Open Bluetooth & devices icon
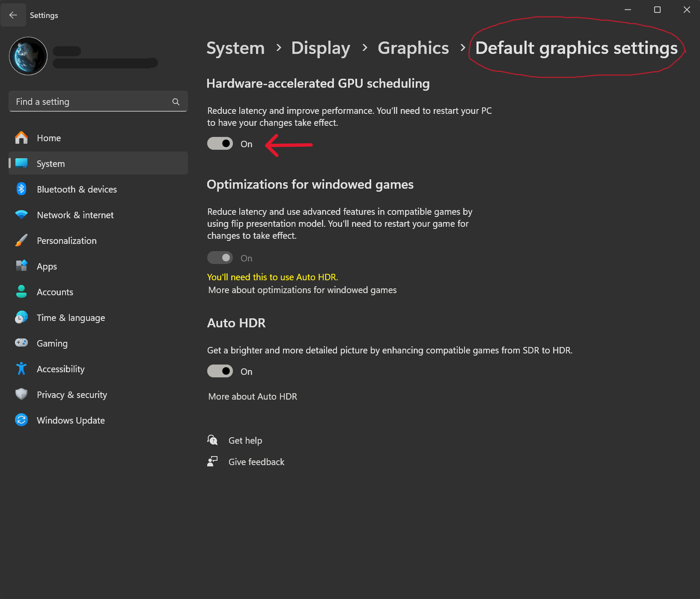The image size is (700, 599). coord(21,189)
